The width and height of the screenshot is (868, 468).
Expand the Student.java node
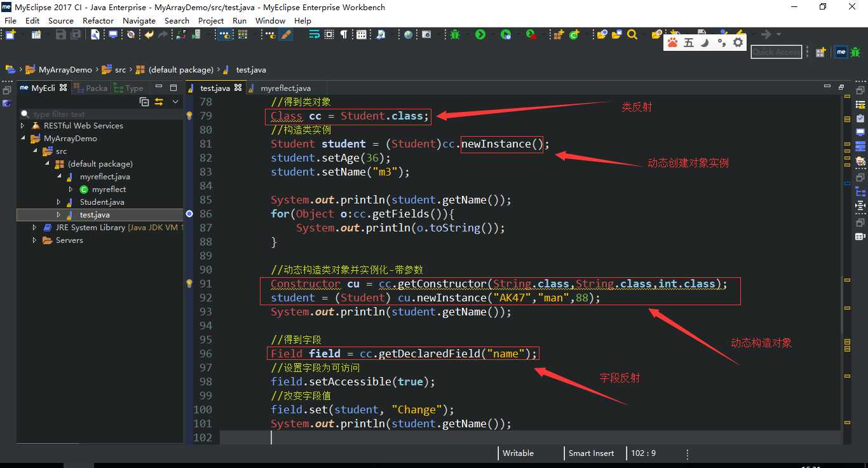(x=59, y=202)
